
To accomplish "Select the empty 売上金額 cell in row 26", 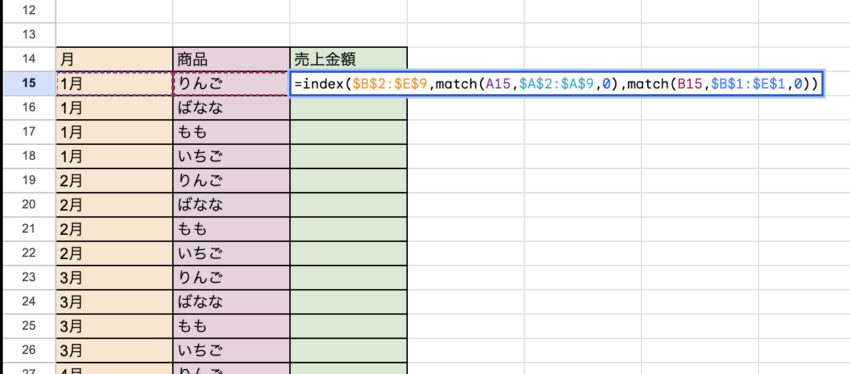I will pyautogui.click(x=349, y=350).
